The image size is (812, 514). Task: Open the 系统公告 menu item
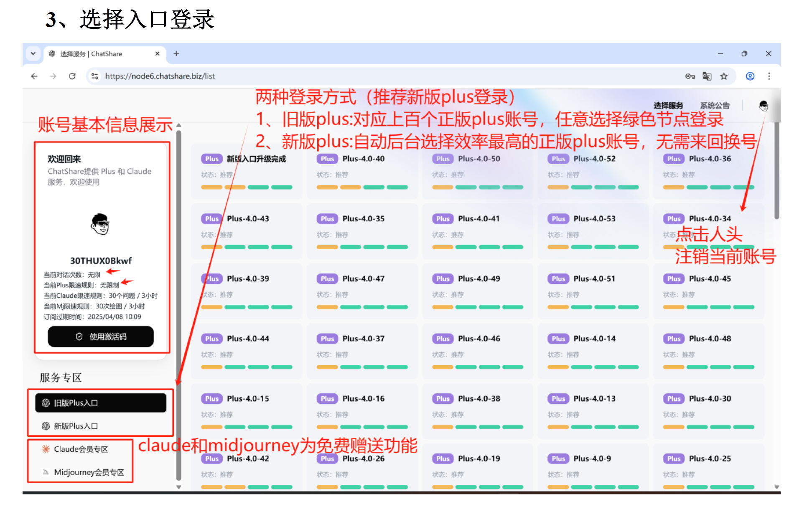coord(715,106)
